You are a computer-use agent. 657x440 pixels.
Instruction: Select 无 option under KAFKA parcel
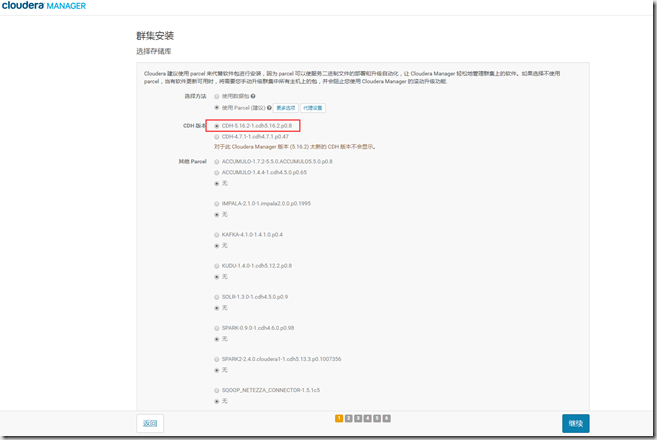point(217,246)
